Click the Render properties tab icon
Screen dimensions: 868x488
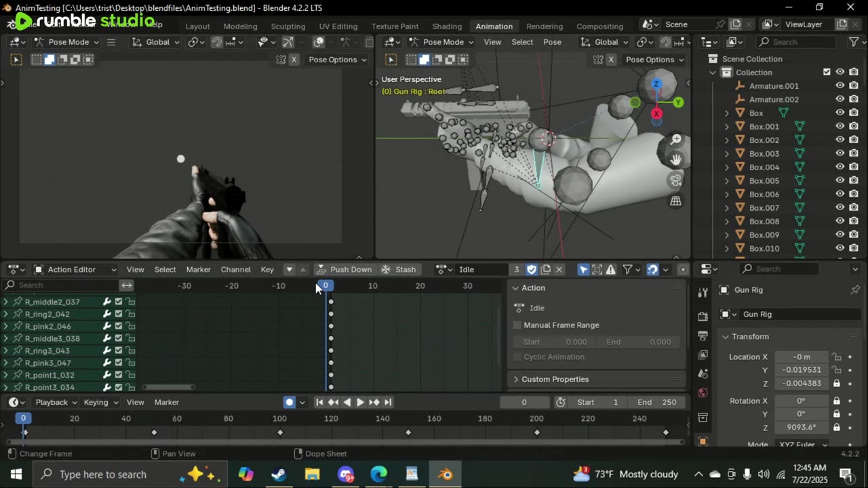pyautogui.click(x=703, y=317)
